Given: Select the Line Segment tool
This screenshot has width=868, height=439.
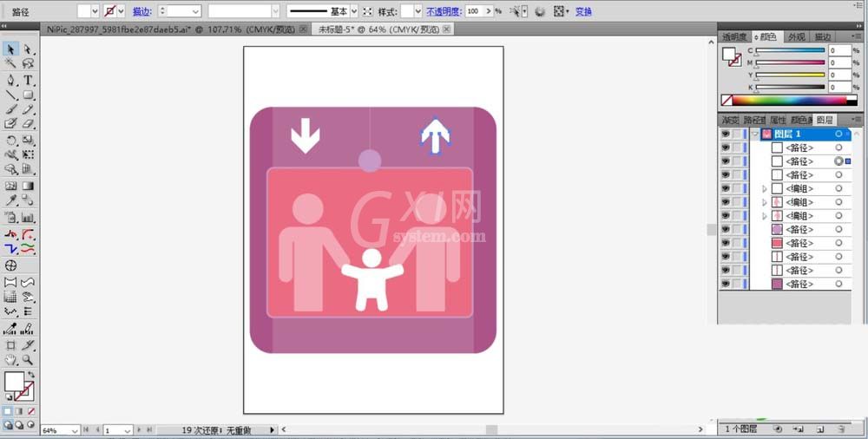Looking at the screenshot, I should pos(10,95).
